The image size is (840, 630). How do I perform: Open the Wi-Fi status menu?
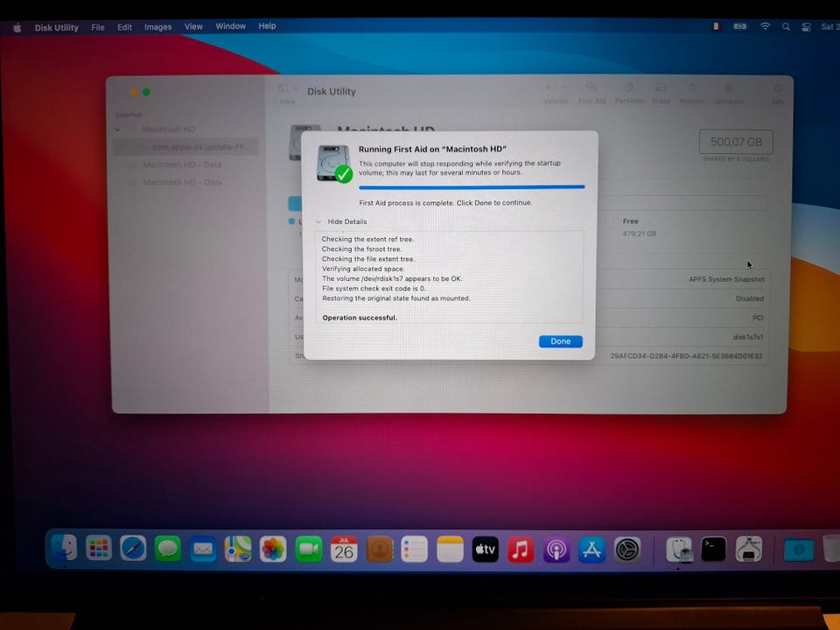[x=765, y=26]
